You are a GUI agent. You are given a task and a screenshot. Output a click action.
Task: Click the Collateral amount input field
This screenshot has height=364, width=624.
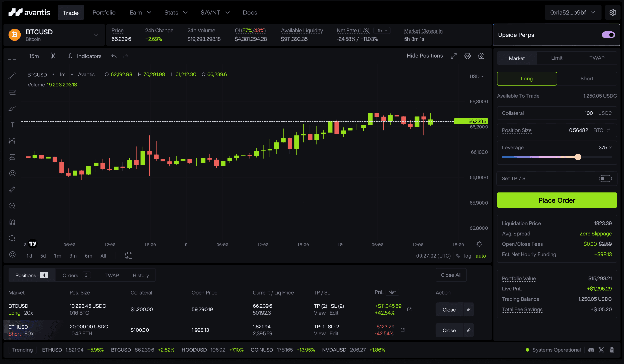pyautogui.click(x=557, y=113)
